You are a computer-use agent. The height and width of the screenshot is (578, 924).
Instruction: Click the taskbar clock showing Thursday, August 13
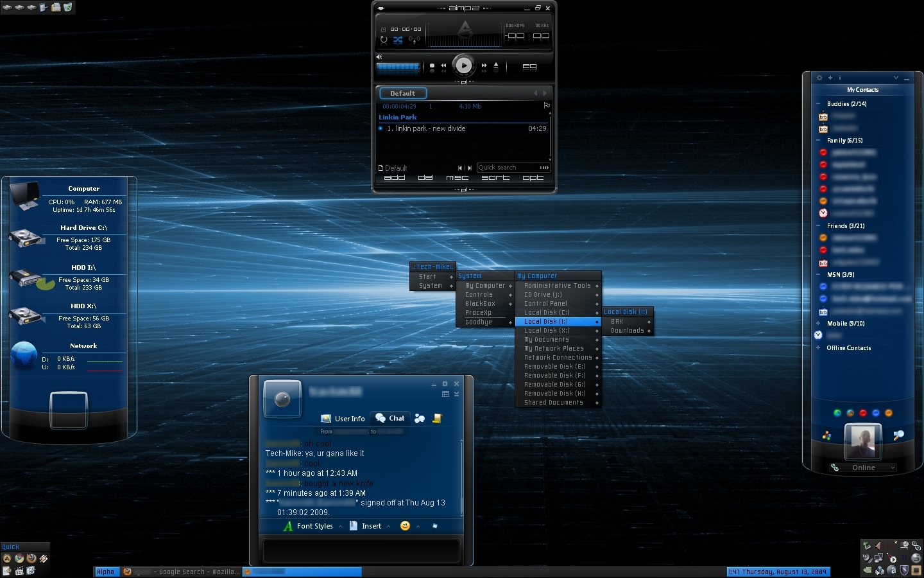point(778,572)
